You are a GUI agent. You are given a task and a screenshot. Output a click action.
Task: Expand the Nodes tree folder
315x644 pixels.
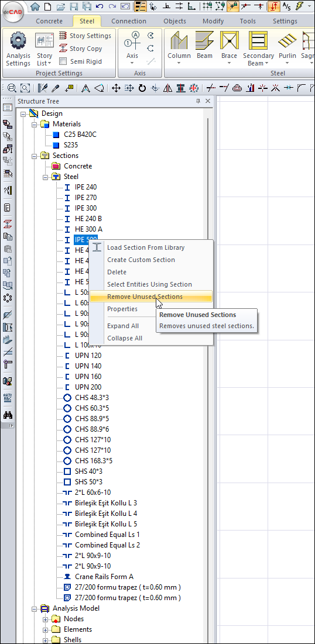point(45,619)
